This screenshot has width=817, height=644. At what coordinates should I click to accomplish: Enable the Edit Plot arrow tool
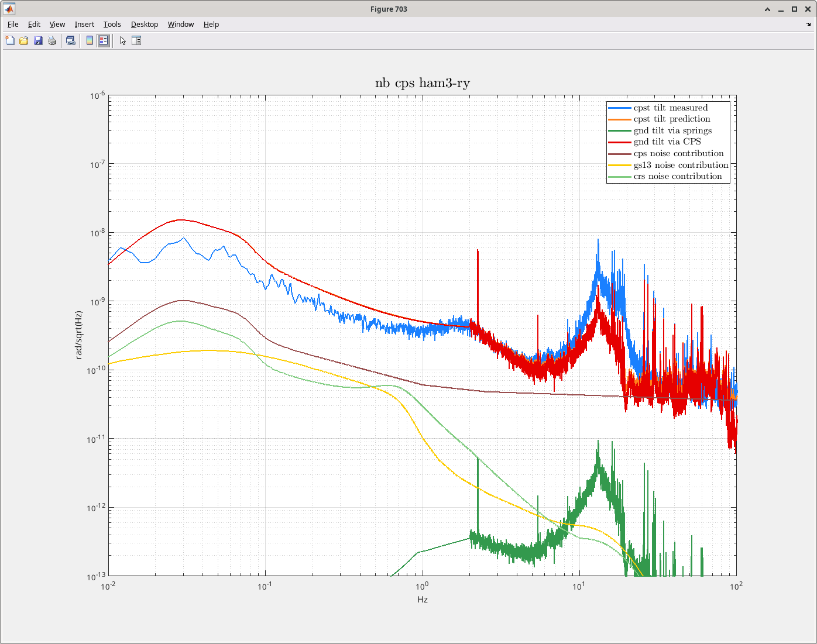click(x=123, y=40)
